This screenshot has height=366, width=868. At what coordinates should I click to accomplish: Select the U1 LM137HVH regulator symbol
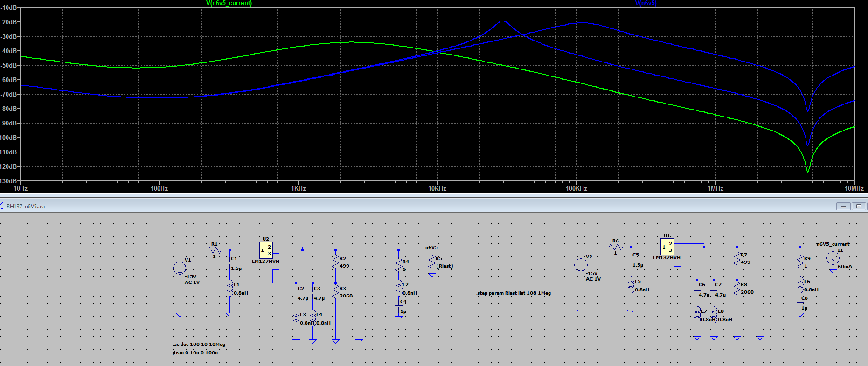coord(667,247)
